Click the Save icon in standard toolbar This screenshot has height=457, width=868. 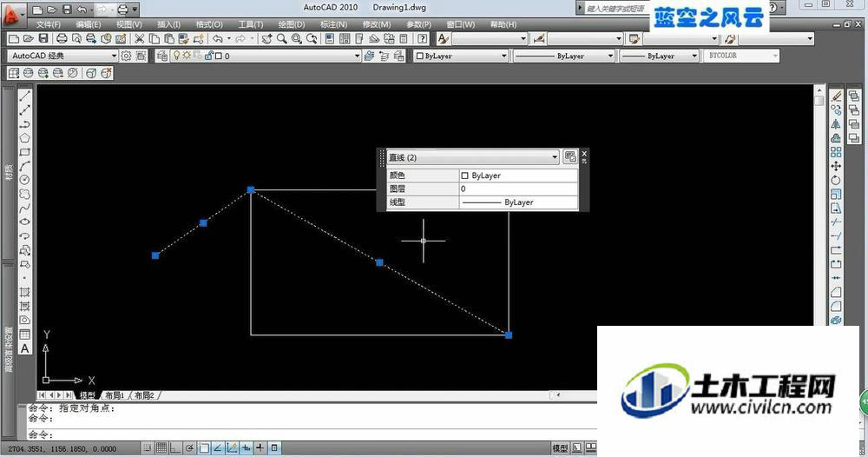[43, 38]
